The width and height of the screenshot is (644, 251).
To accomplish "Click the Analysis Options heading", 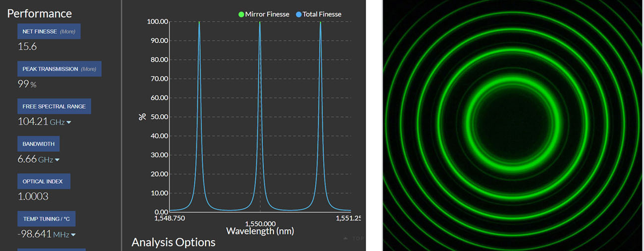I will 173,242.
